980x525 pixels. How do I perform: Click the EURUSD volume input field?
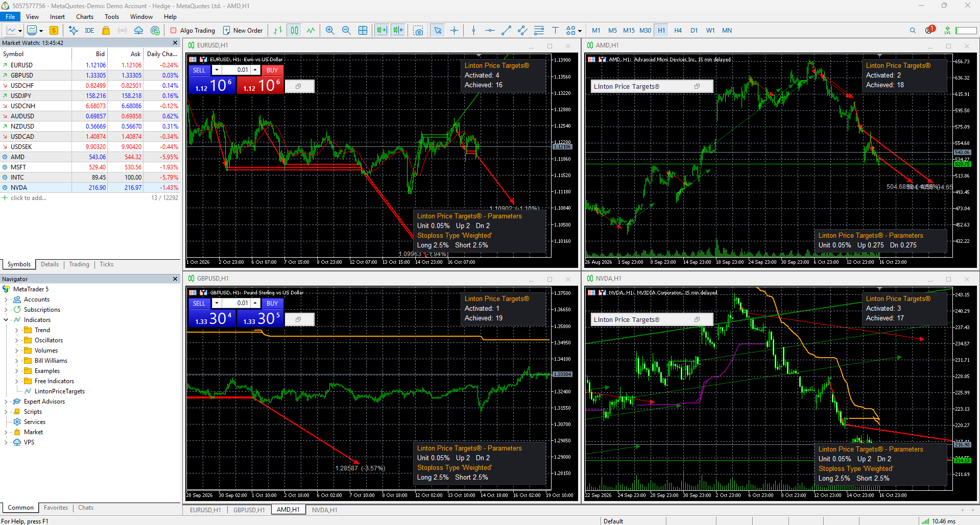[236, 70]
